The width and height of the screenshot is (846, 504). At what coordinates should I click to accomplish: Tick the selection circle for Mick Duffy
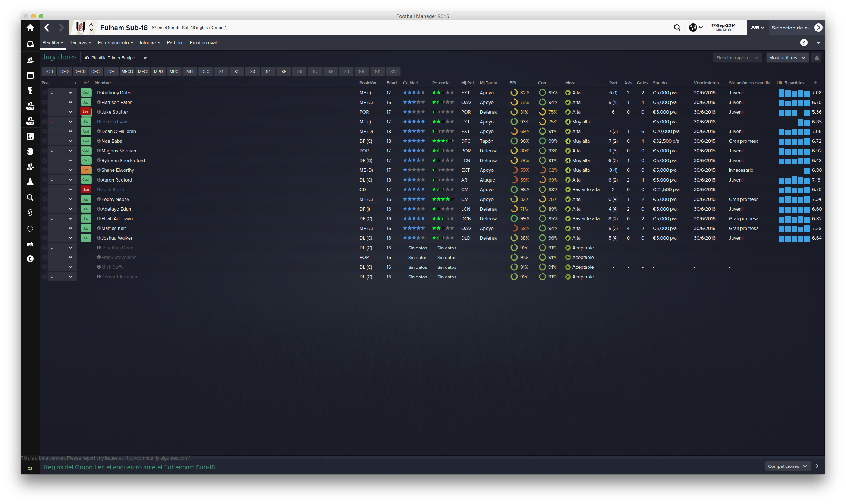coord(44,267)
